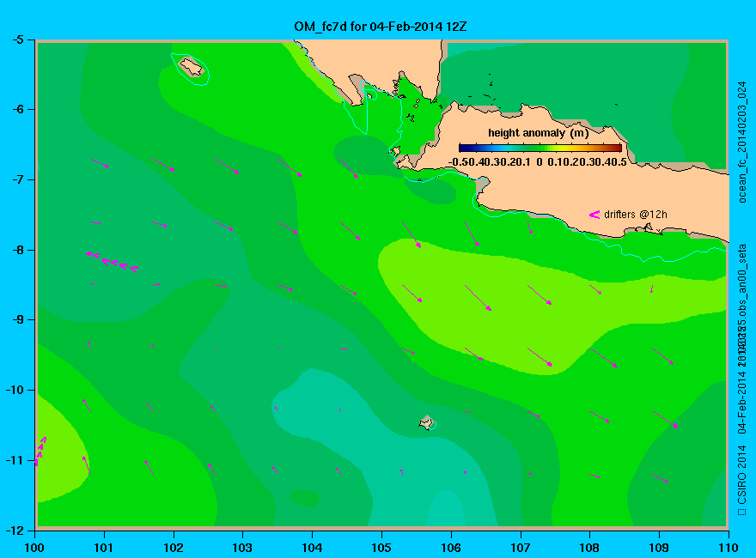Click the vertical ocean_fc_20140203_024 text

coord(742,143)
